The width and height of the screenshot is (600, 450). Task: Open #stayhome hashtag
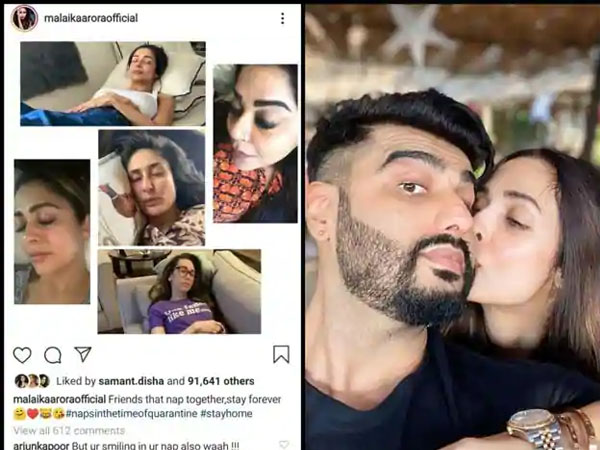[x=226, y=414]
